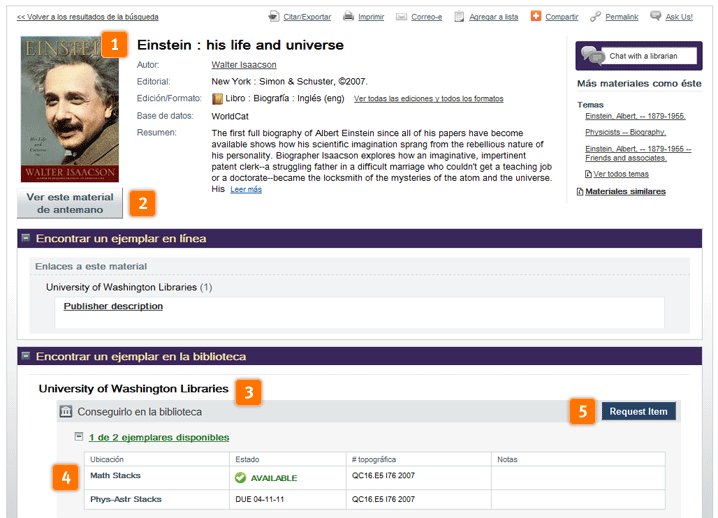The image size is (718, 518).
Task: Click the Citar/Exportar quote icon
Action: 274,17
